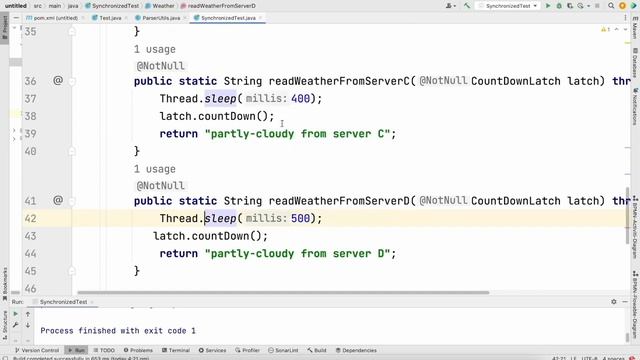The height and width of the screenshot is (360, 640).
Task: Go to next highlighted problem arrow
Action: pos(625,29)
